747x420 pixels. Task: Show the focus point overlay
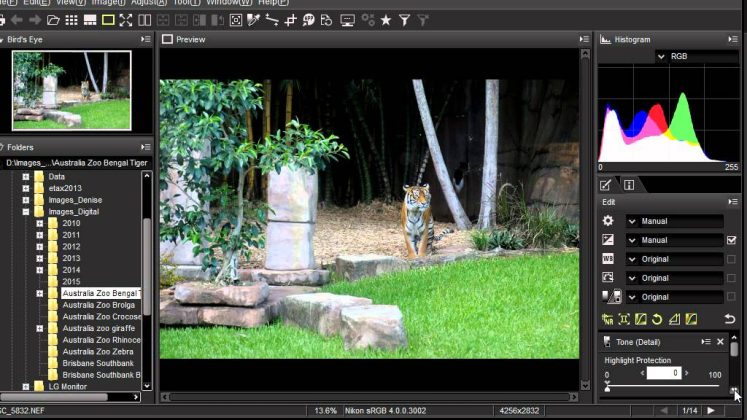236,20
